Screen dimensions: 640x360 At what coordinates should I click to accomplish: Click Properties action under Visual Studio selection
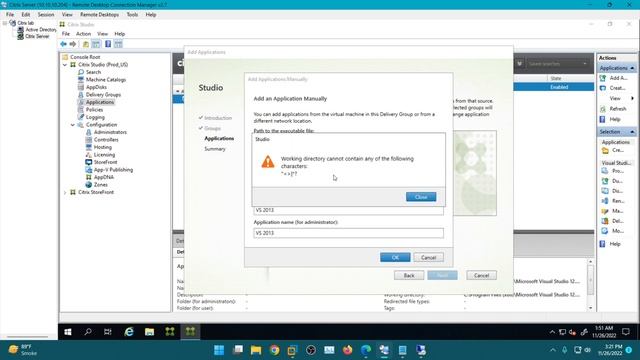pos(618,171)
